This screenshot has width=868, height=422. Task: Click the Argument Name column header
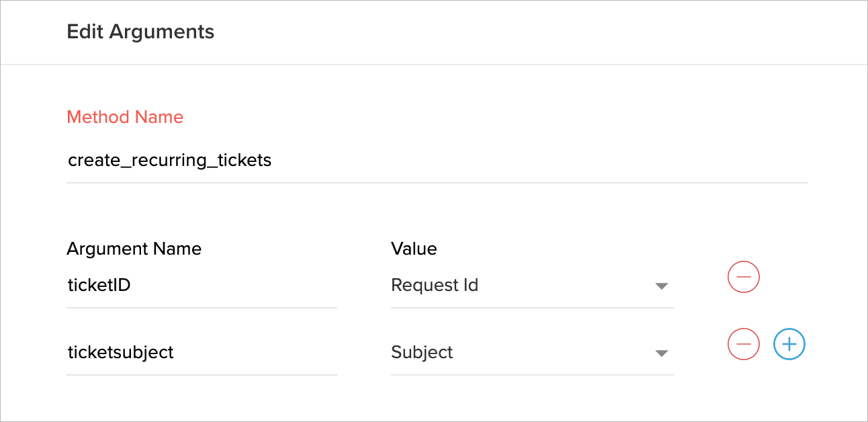[x=134, y=249]
